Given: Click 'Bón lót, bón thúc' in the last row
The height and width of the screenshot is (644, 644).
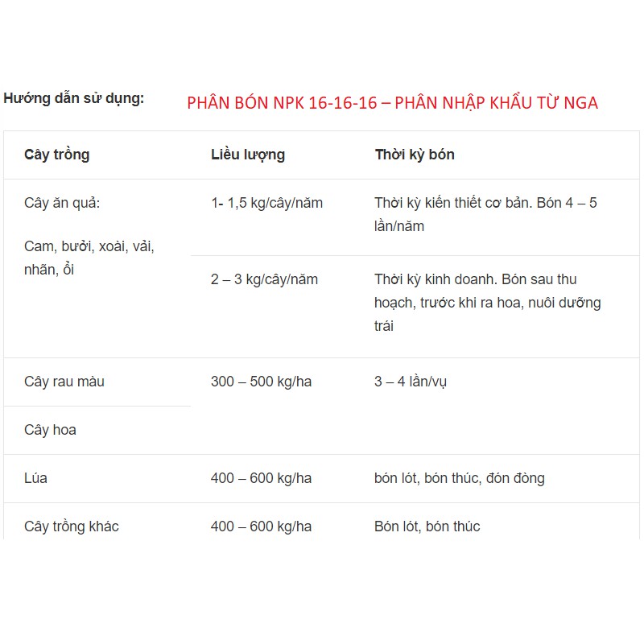Looking at the screenshot, I should (427, 526).
